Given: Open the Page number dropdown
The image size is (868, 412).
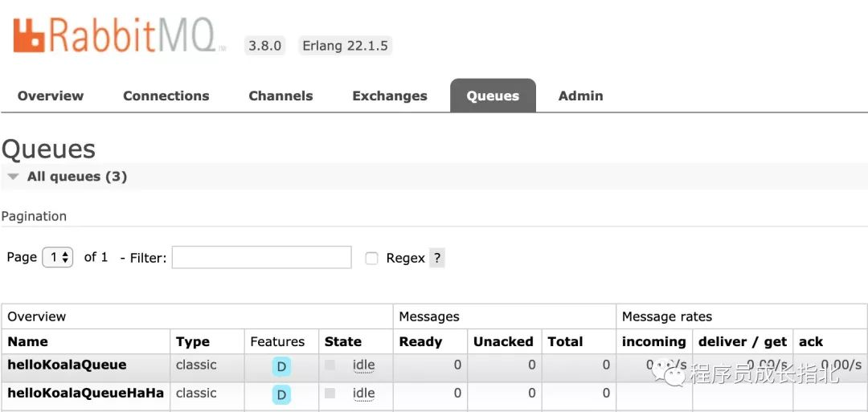Looking at the screenshot, I should point(58,257).
